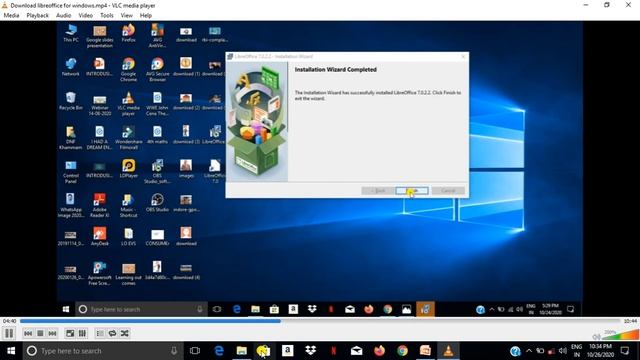640x360 pixels.
Task: Select VLC cone icon on bottom taskbar
Action: [448, 351]
